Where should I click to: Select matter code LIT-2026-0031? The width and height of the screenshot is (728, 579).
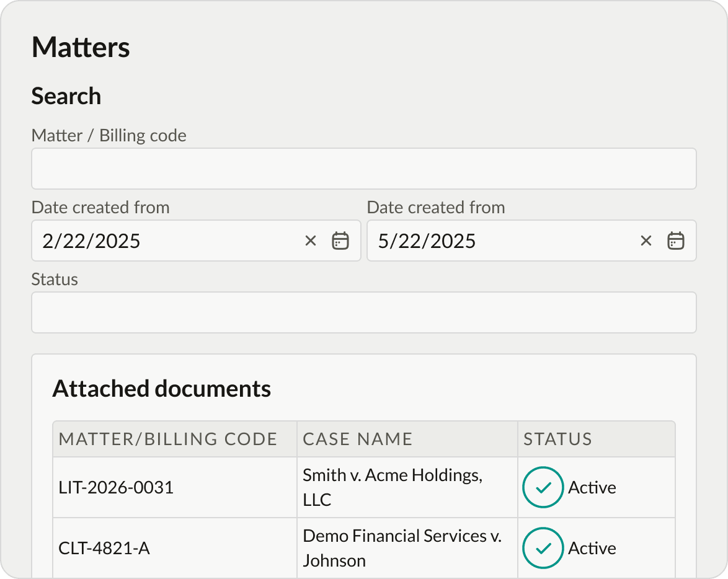pos(116,487)
